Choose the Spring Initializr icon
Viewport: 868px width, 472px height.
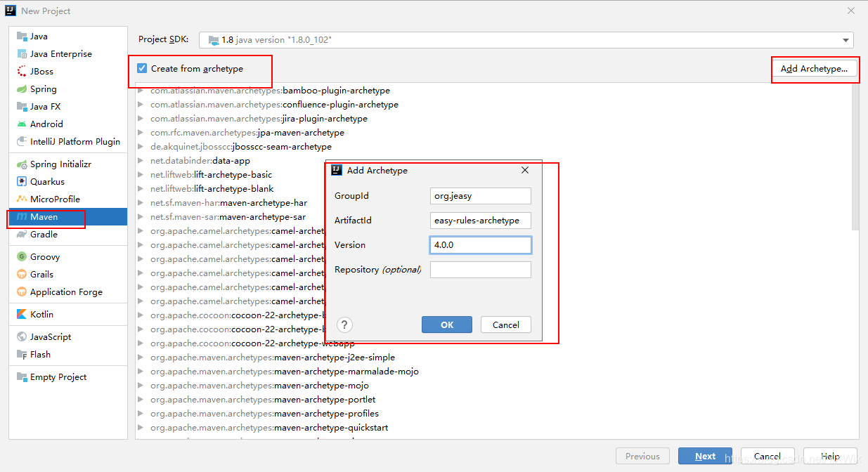tap(22, 164)
